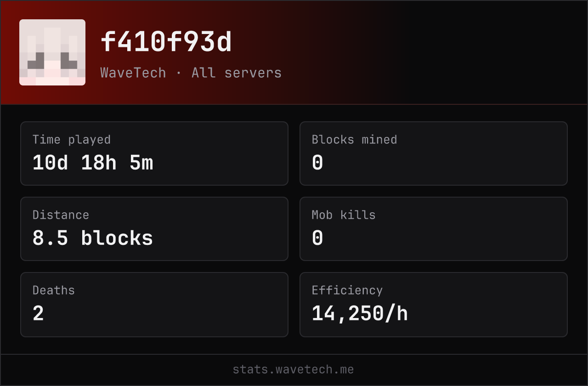Click the 10d 18h 5m value

pyautogui.click(x=93, y=163)
